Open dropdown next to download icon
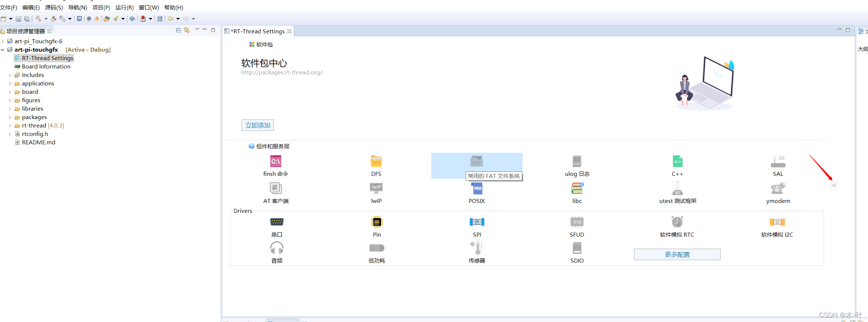 coord(150,19)
